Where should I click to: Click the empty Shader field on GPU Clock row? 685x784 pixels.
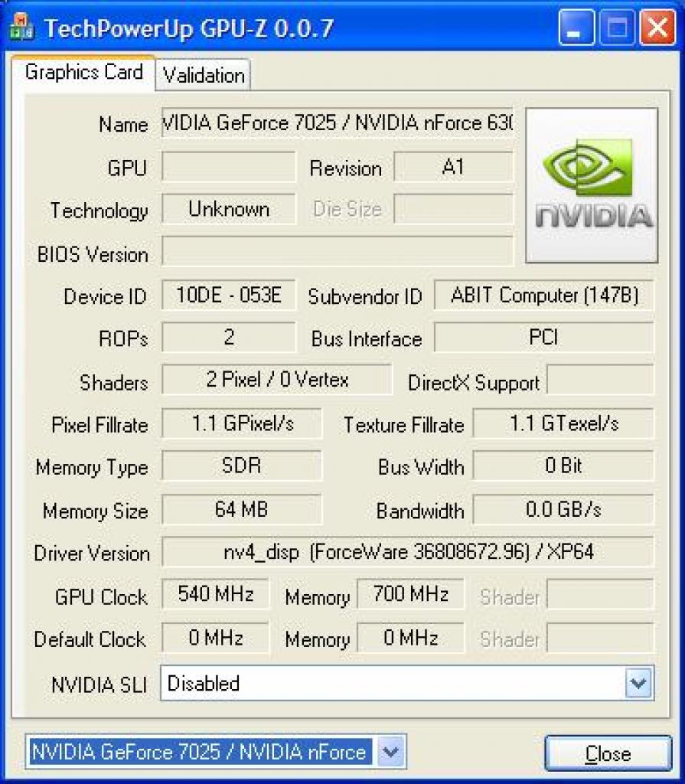pos(601,594)
